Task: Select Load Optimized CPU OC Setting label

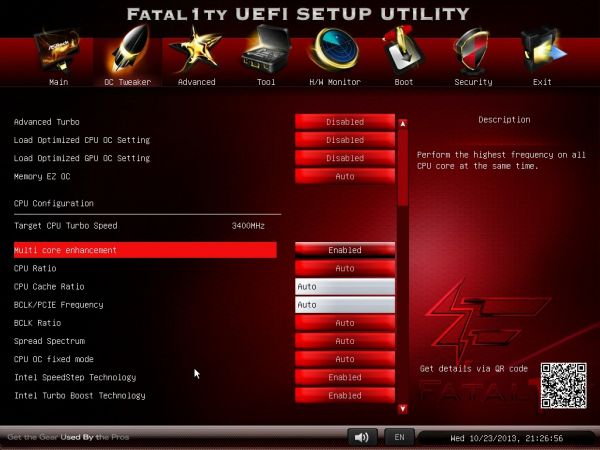Action: tap(82, 140)
